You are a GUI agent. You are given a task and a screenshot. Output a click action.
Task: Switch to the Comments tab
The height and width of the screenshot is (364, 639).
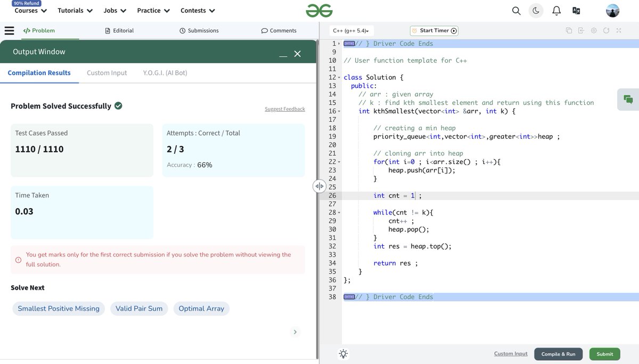pyautogui.click(x=279, y=31)
